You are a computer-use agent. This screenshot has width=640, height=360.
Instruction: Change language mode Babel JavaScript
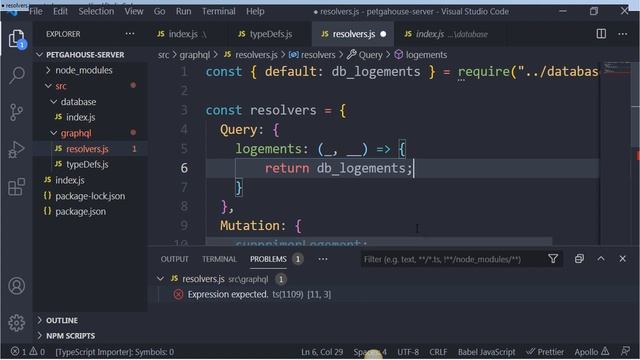(x=486, y=351)
